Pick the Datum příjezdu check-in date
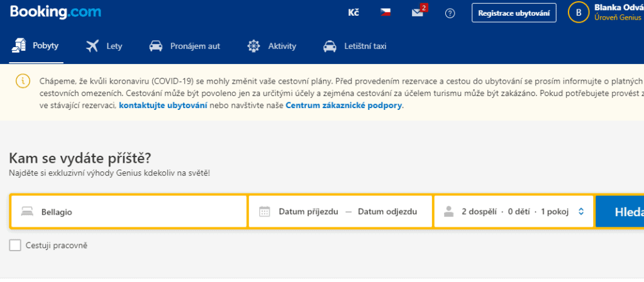Screen dimensions: 644x282 click(308, 212)
